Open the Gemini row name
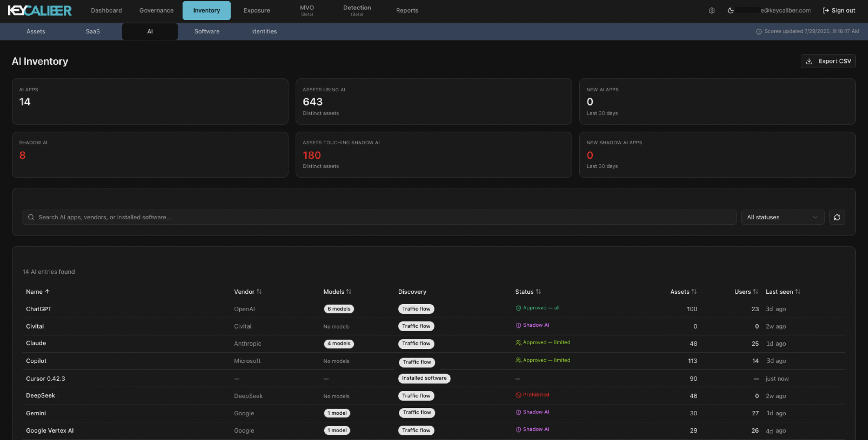Viewport: 868px width, 440px height. click(x=36, y=413)
